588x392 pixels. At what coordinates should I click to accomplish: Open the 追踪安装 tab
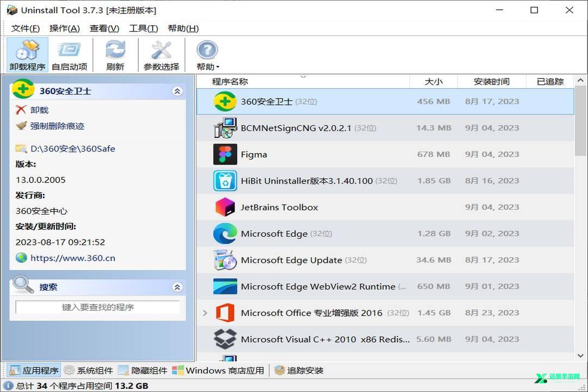coord(299,371)
